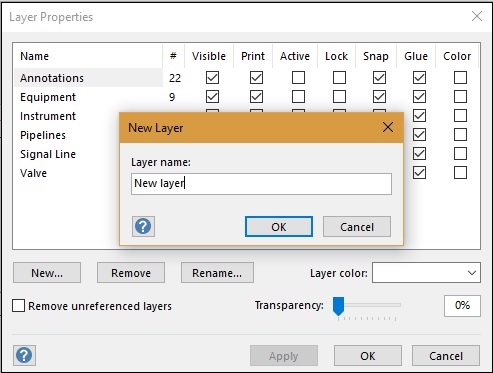Toggle Snap for Annotations layer
The width and height of the screenshot is (493, 373).
(x=379, y=78)
